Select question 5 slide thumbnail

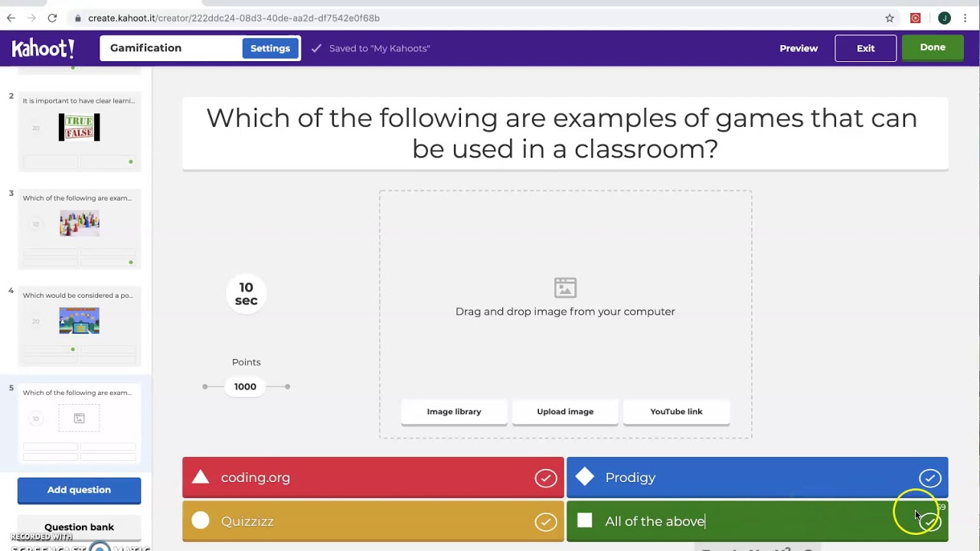tap(80, 423)
